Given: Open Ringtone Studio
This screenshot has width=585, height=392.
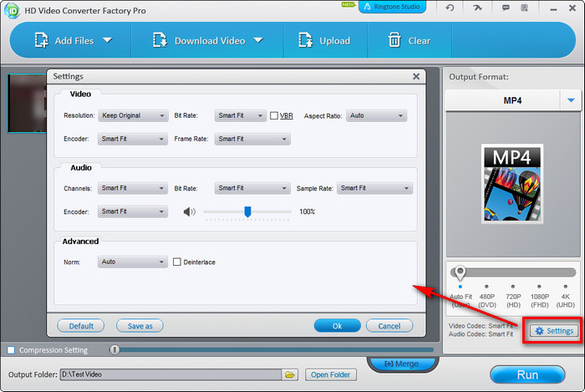Looking at the screenshot, I should pyautogui.click(x=392, y=7).
